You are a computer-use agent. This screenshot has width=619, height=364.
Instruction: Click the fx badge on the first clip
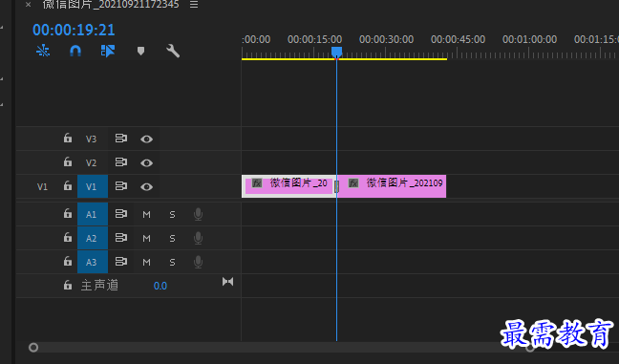tap(257, 182)
